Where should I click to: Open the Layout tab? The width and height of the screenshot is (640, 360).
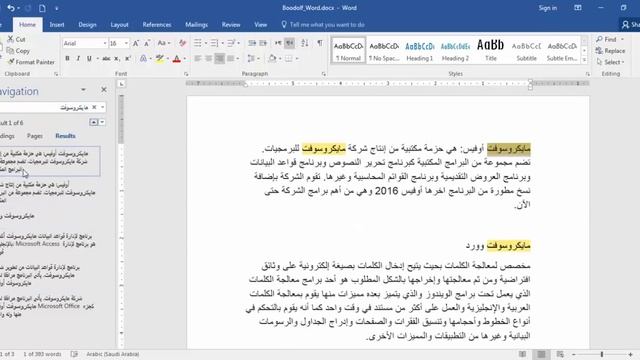pyautogui.click(x=119, y=25)
